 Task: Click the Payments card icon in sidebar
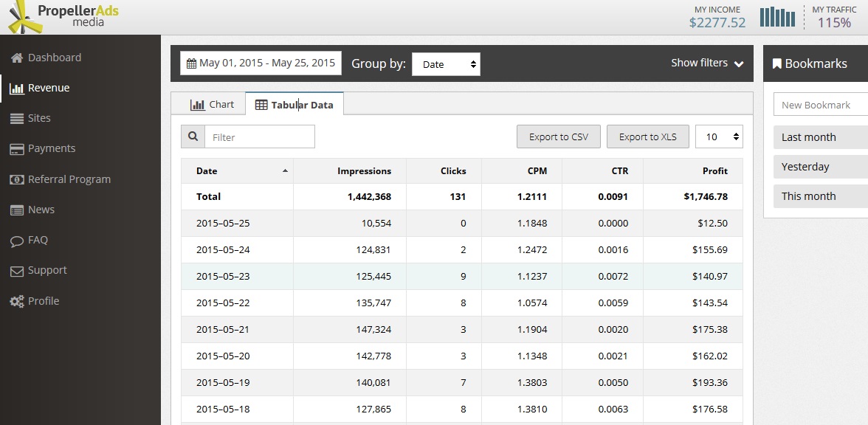click(x=16, y=149)
